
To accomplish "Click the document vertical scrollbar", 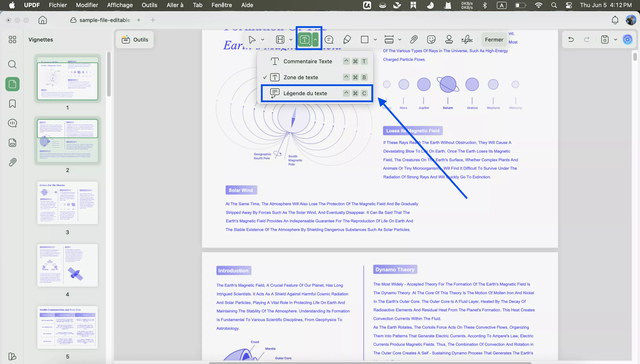I will 635,57.
